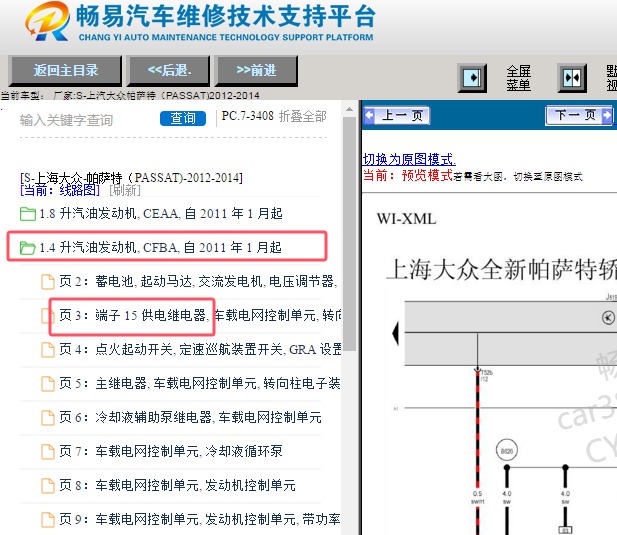This screenshot has width=617, height=535.
Task: Click the 当前：线路图 link
Action: pyautogui.click(x=60, y=190)
